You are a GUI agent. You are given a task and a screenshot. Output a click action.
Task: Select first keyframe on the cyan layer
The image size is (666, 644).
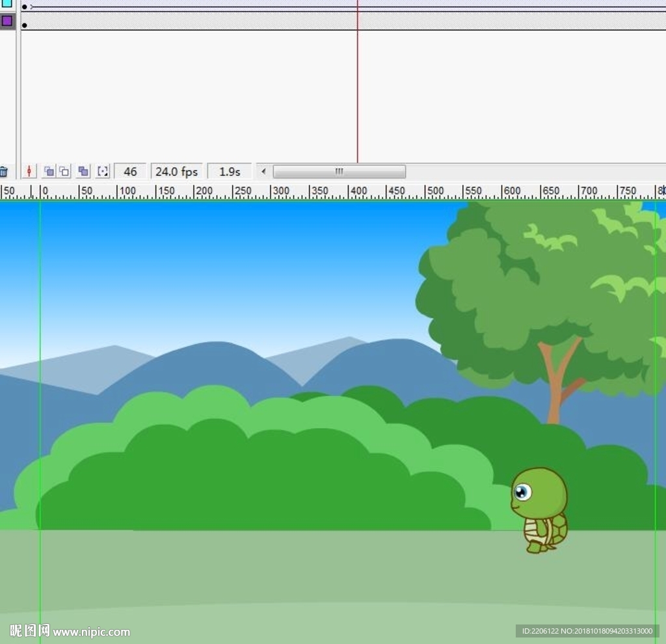[x=25, y=7]
